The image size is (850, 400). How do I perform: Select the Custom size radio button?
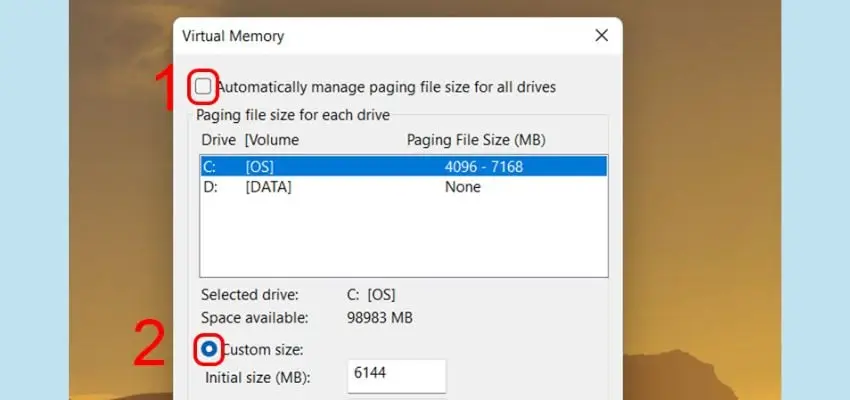[x=209, y=349]
